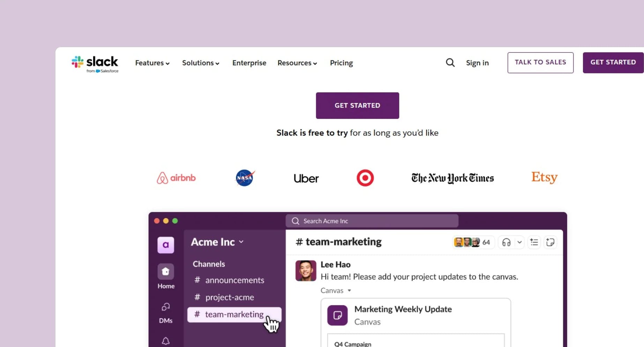The image size is (644, 347).
Task: Open the Activity bell icon in sidebar
Action: (166, 341)
